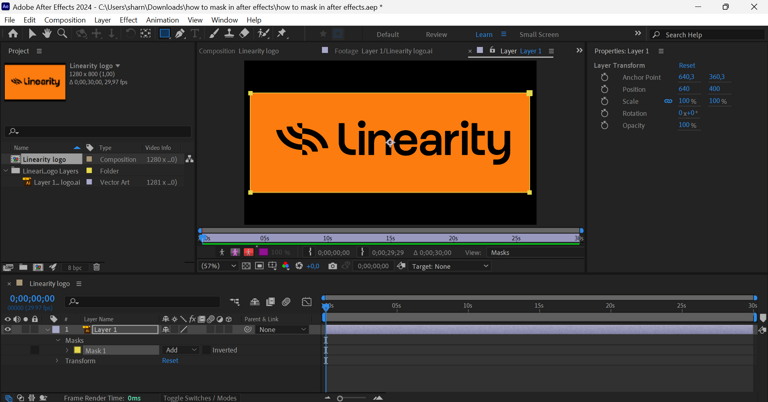Screen dimensions: 768x402
Task: Click the snapshot camera icon in viewer
Action: click(333, 266)
